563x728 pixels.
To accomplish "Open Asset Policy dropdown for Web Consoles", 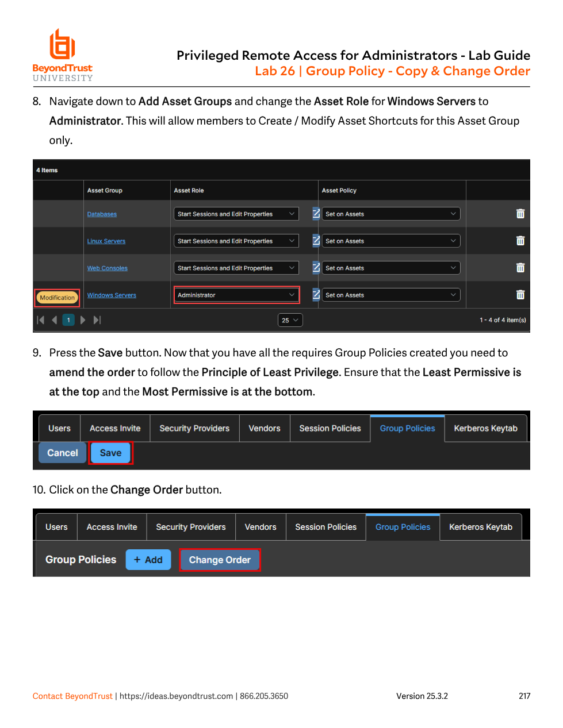I will tap(391, 268).
